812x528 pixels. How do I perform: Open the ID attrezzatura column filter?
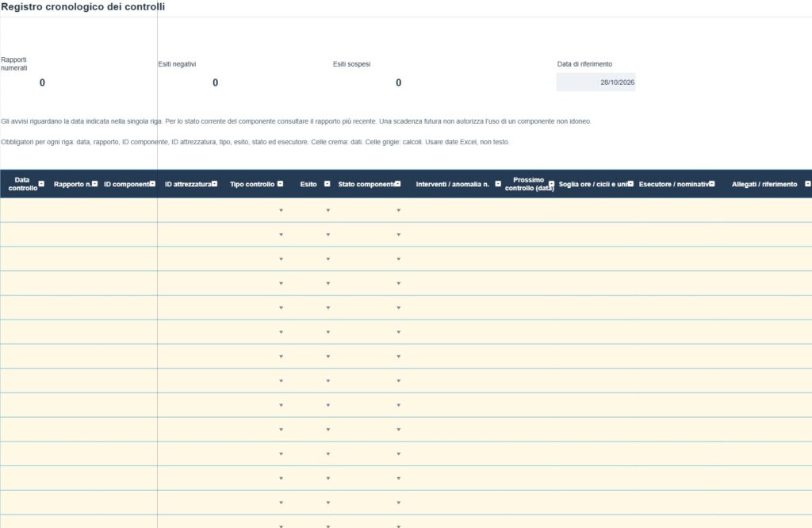[214, 184]
